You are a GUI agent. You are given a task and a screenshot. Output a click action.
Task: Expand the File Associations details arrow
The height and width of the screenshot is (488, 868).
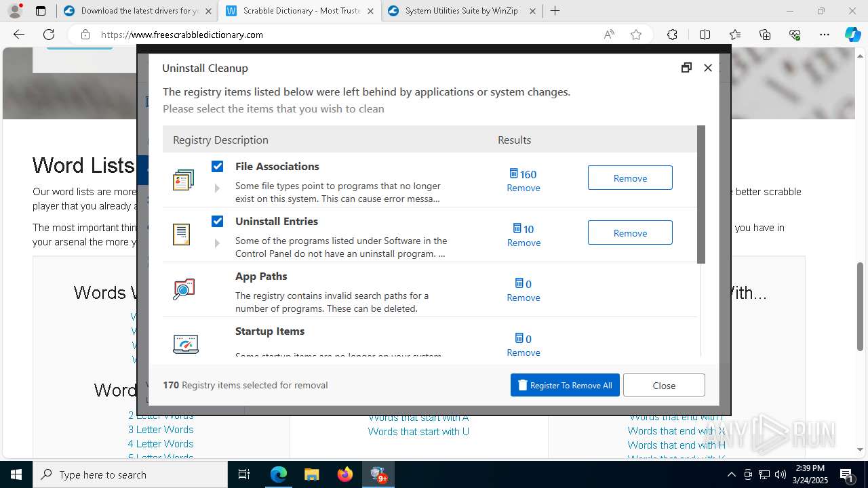tap(217, 188)
